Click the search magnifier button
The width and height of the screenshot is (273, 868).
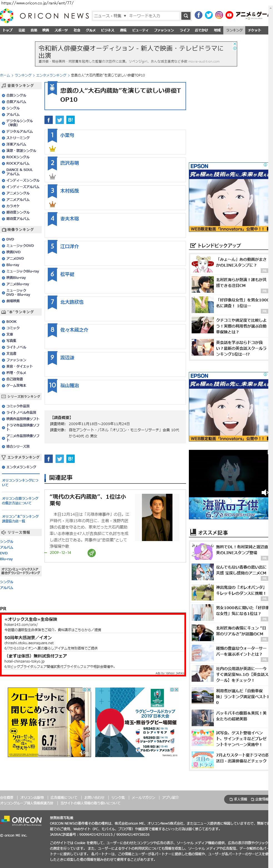coord(186,16)
